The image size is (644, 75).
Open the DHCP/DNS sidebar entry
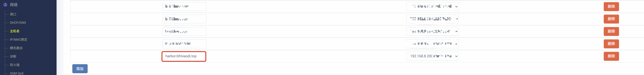pos(18,23)
